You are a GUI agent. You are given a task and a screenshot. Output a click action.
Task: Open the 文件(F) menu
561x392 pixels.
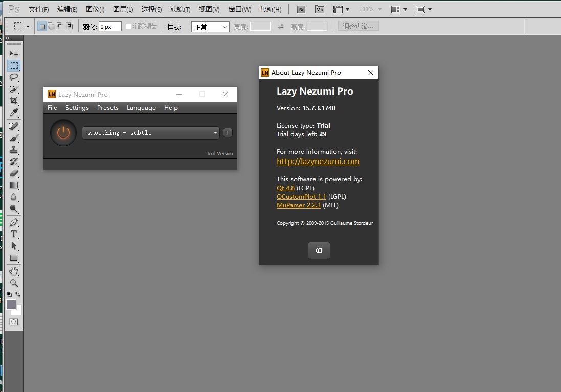coord(39,9)
